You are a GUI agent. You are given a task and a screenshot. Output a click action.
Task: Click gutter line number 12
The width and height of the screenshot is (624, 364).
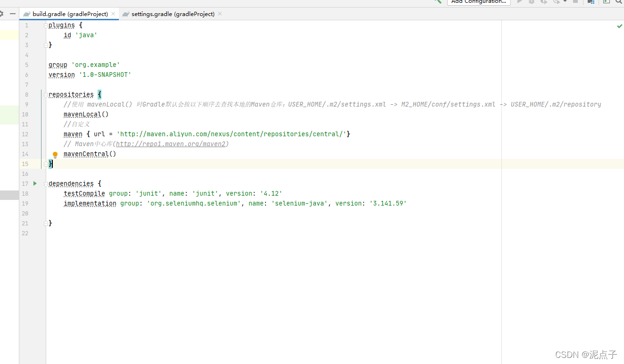point(25,134)
